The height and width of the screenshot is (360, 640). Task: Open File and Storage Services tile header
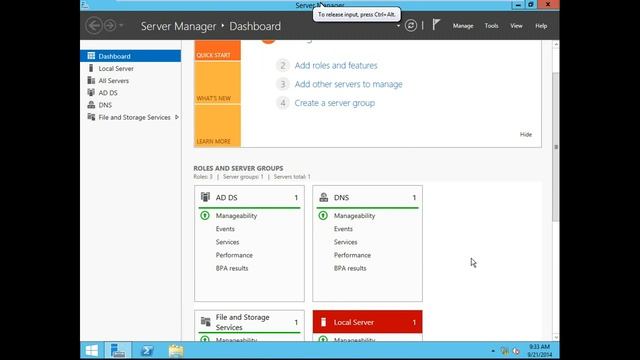pos(249,322)
